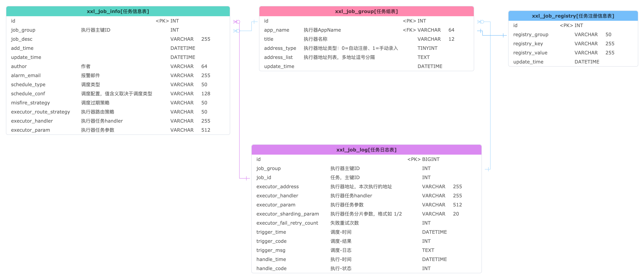Select the registry_value field row
The width and height of the screenshot is (644, 279).
pos(530,53)
